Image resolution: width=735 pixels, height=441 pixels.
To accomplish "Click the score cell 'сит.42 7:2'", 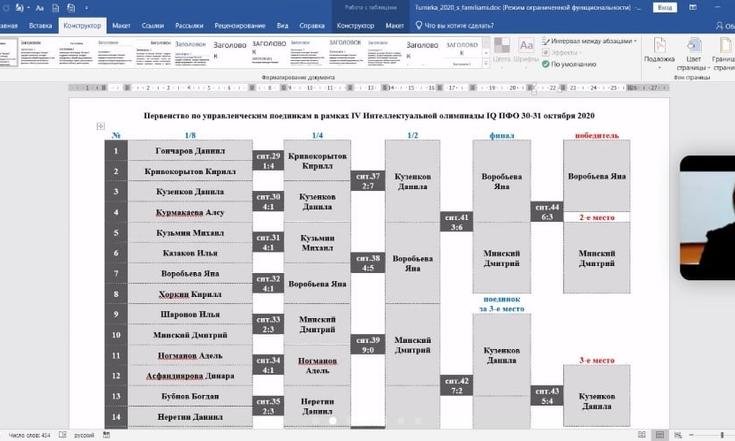I will click(457, 386).
